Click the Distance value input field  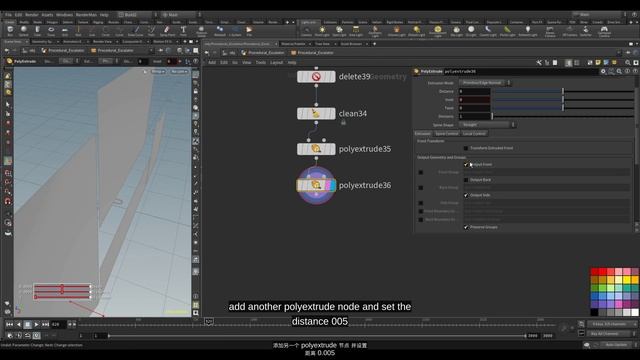(474, 91)
